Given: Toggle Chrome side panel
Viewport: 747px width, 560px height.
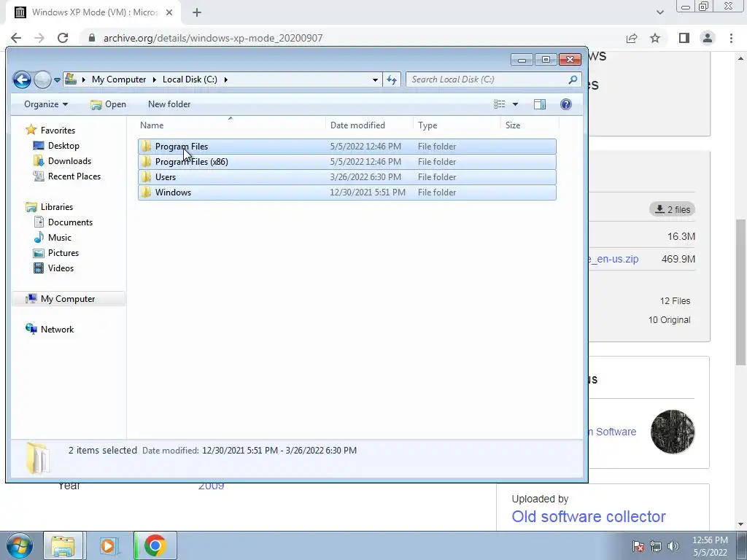Looking at the screenshot, I should point(684,38).
